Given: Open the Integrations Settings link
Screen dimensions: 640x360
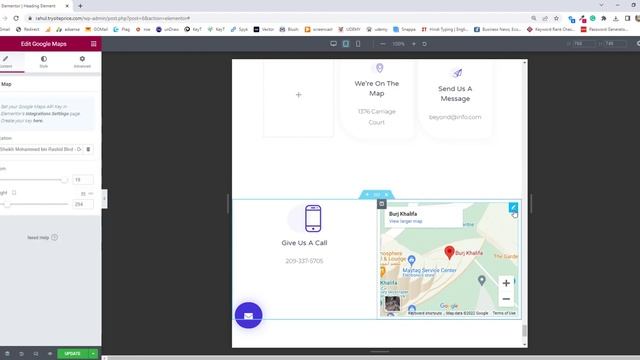Looking at the screenshot, I should [x=47, y=113].
